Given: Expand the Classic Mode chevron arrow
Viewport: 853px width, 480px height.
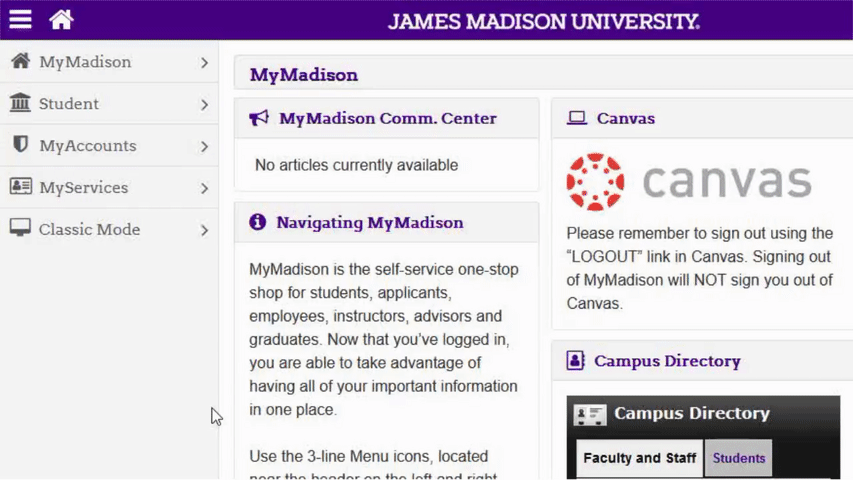Looking at the screenshot, I should [x=205, y=230].
